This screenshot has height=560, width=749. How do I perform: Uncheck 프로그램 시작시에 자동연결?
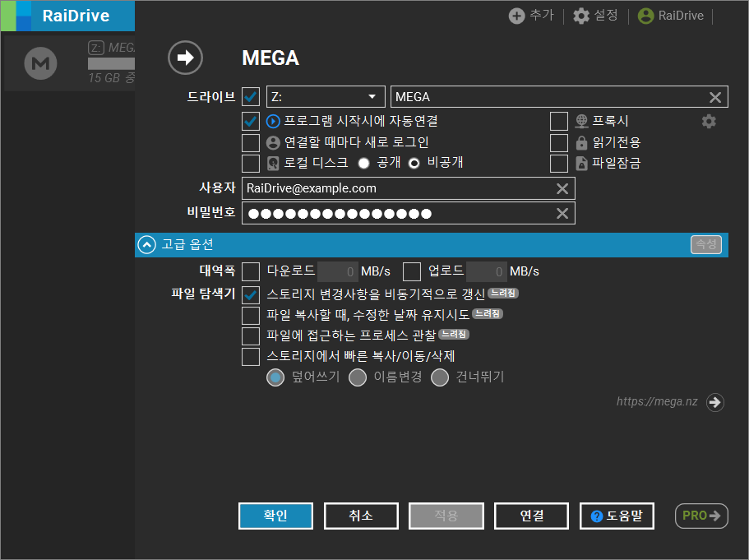point(251,122)
